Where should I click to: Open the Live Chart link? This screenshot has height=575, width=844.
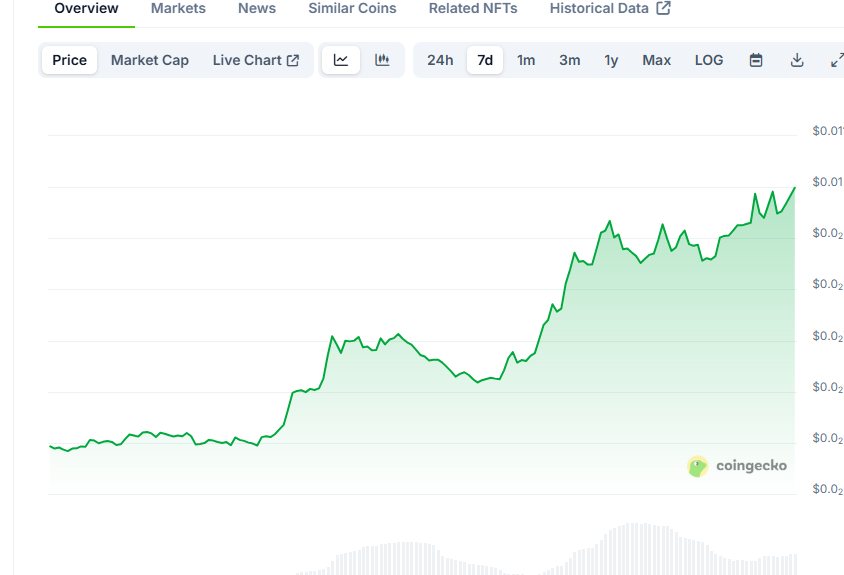[x=256, y=60]
